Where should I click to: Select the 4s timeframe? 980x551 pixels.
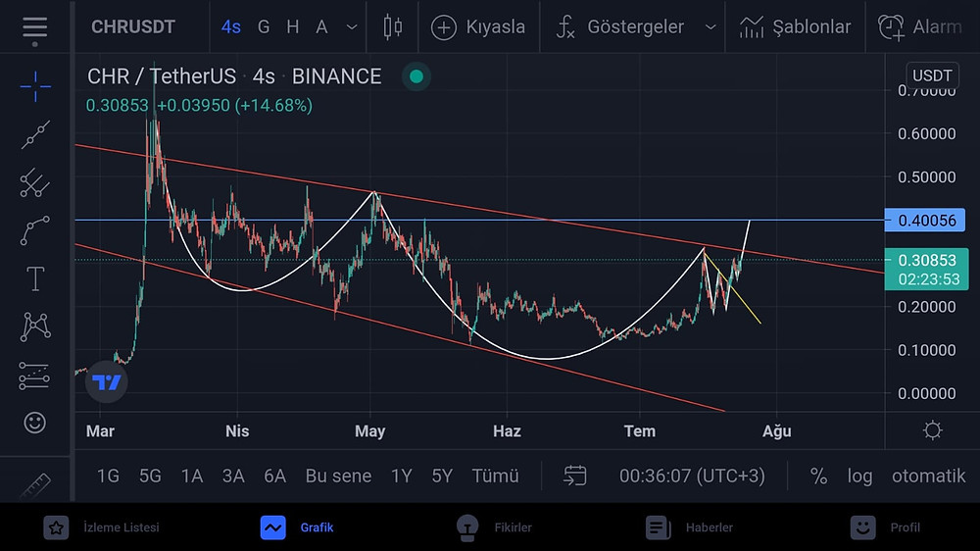tap(230, 26)
